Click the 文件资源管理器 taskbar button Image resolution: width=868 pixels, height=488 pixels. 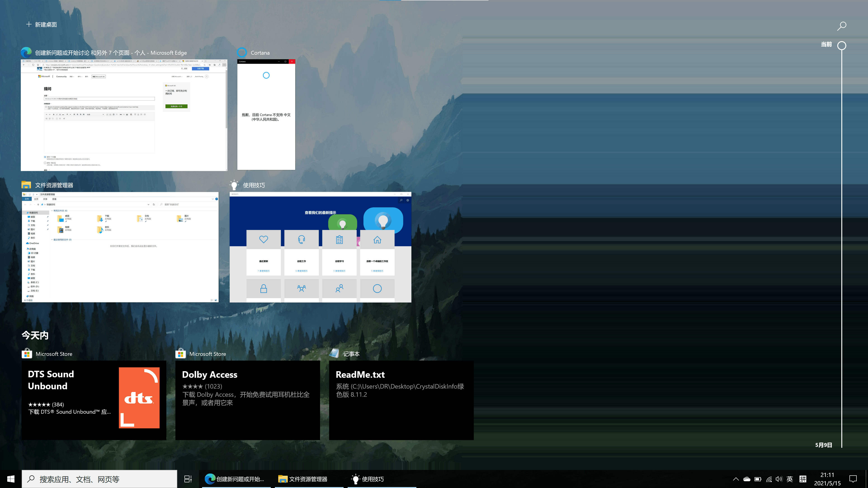(x=309, y=479)
